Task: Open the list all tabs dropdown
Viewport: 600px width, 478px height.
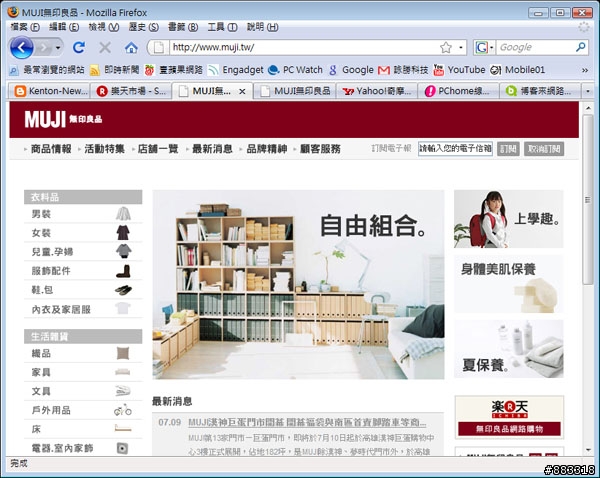Action: (x=588, y=91)
